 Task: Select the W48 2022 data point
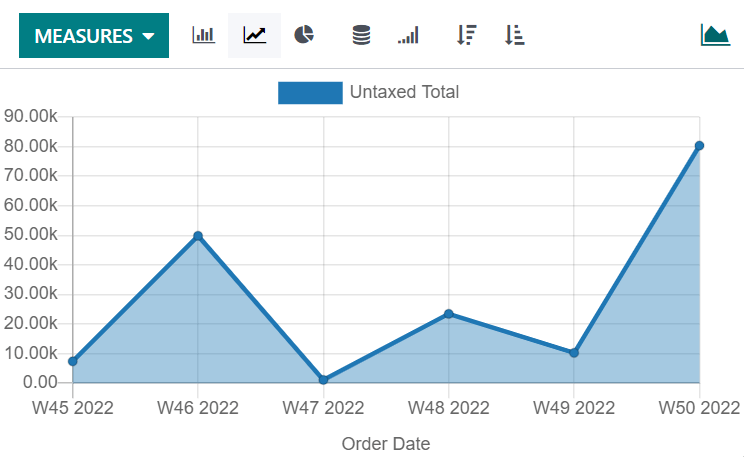click(x=449, y=314)
